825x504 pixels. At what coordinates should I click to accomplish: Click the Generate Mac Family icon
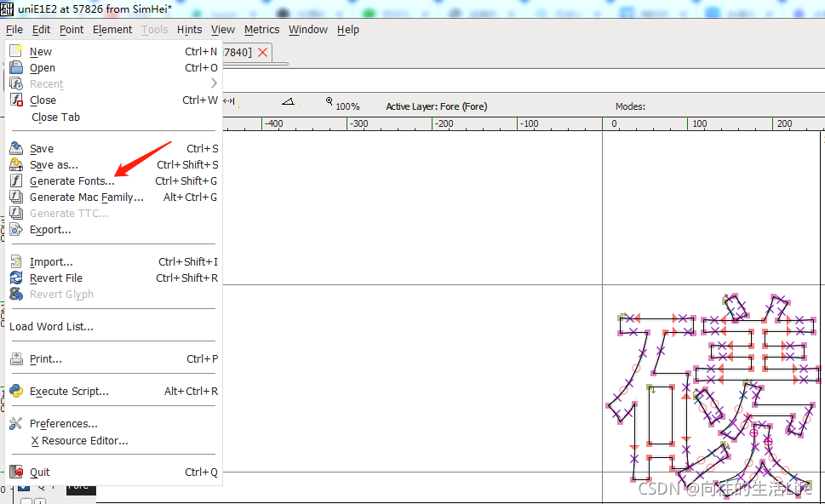tap(16, 197)
